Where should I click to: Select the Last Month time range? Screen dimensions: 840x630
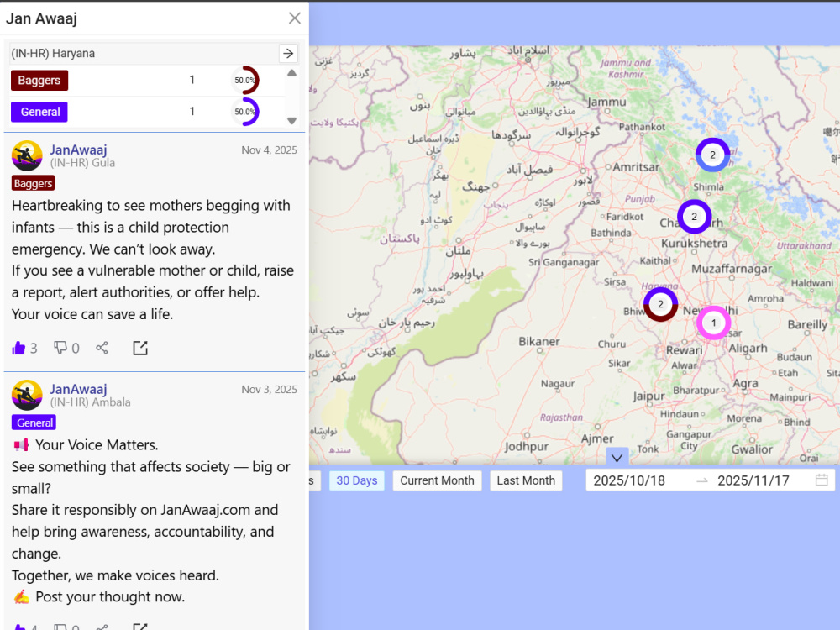pos(526,480)
